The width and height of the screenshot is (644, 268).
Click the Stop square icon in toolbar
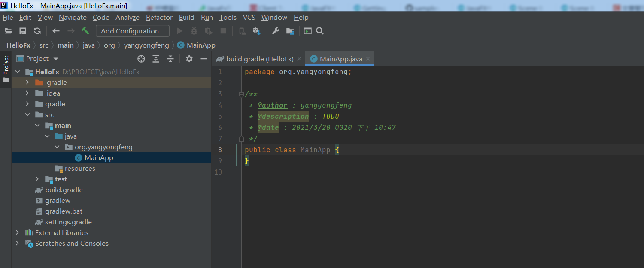click(223, 31)
